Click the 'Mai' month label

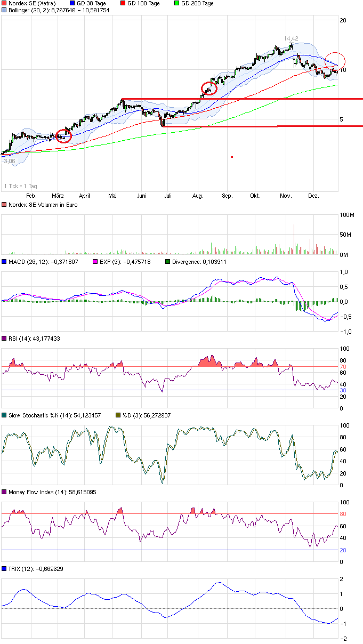(112, 196)
